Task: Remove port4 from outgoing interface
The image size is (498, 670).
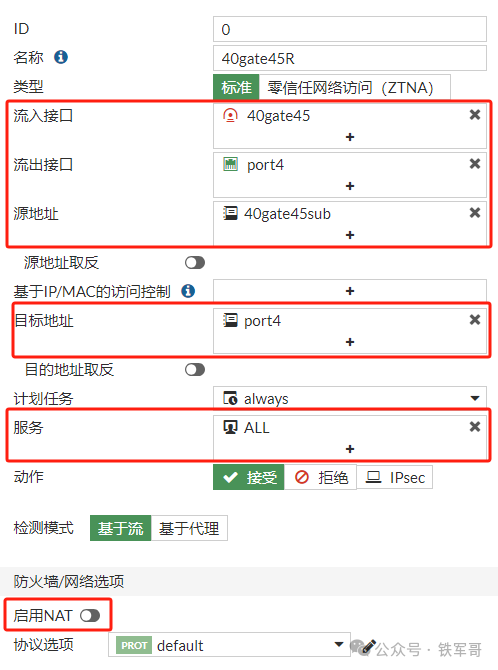Action: (x=474, y=164)
